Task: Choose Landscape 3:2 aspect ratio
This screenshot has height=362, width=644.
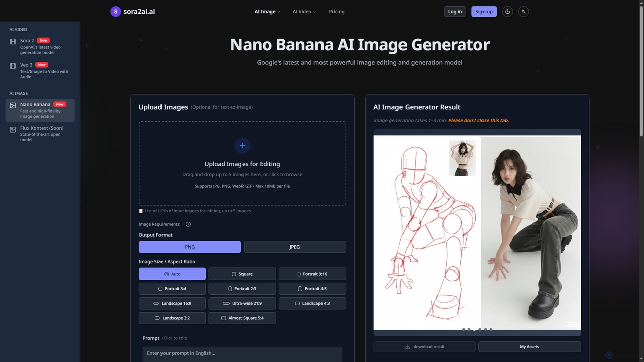Action: click(172, 318)
